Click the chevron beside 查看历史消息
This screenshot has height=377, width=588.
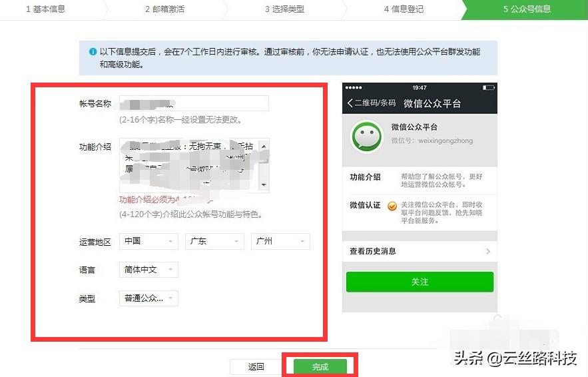tap(488, 251)
